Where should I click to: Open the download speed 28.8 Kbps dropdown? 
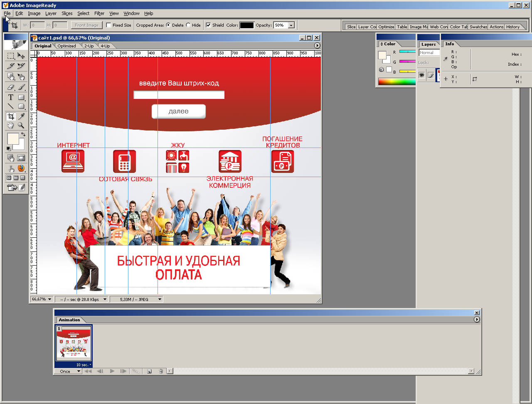(x=105, y=299)
